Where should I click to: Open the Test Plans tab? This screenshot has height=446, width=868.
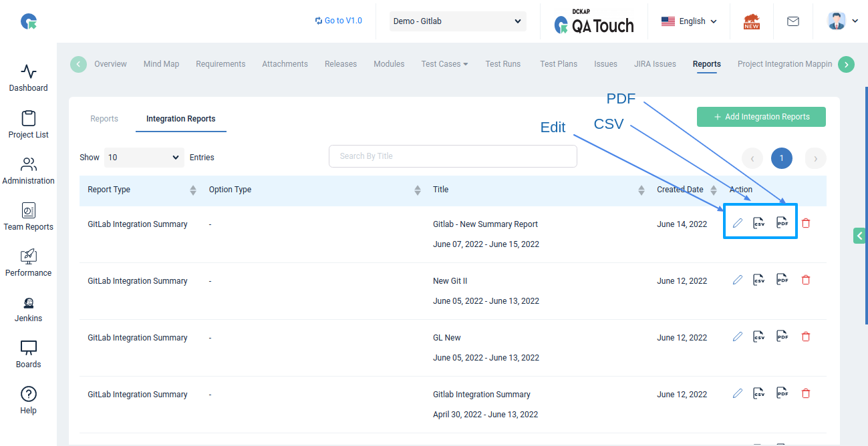click(559, 64)
